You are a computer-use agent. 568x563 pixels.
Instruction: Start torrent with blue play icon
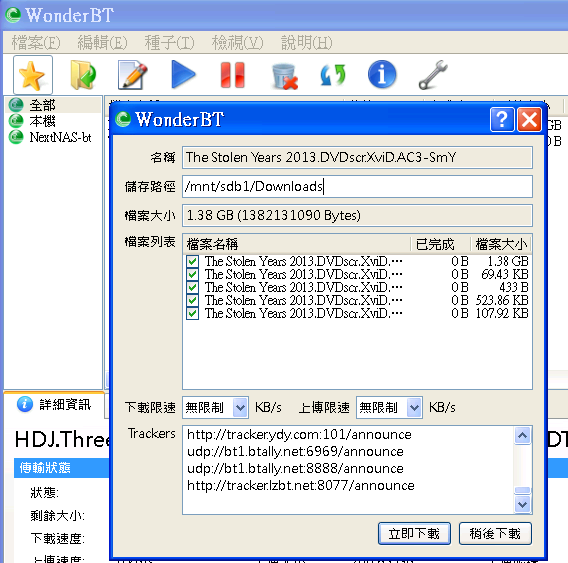coord(183,75)
